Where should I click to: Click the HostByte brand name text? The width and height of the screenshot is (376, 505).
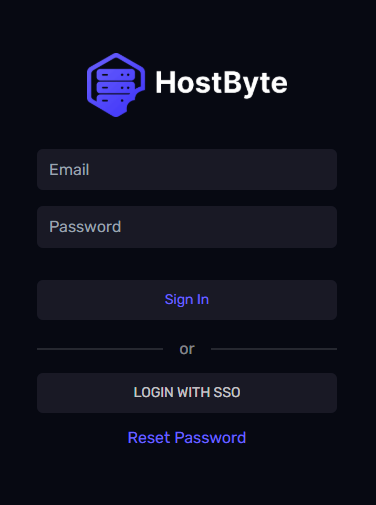[221, 83]
